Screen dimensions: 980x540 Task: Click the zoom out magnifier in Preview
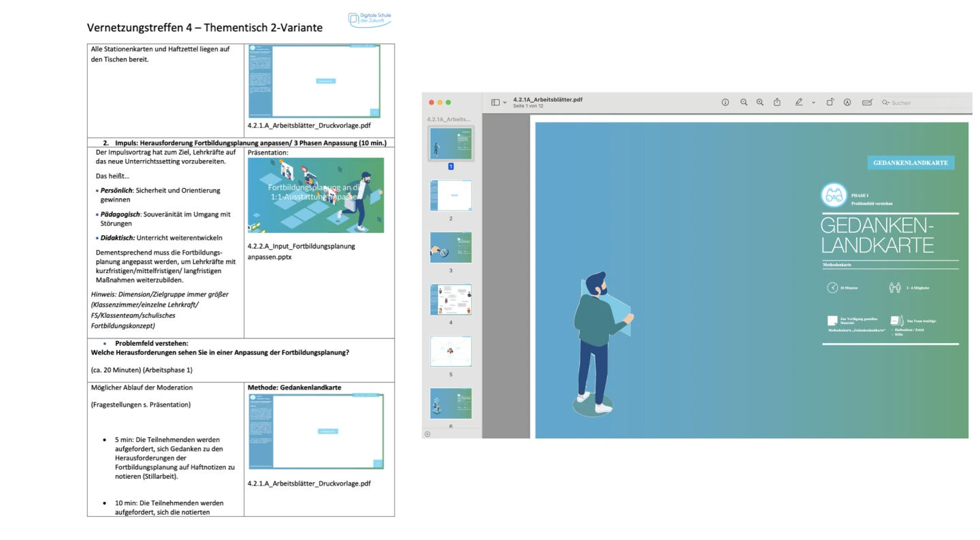tap(744, 102)
